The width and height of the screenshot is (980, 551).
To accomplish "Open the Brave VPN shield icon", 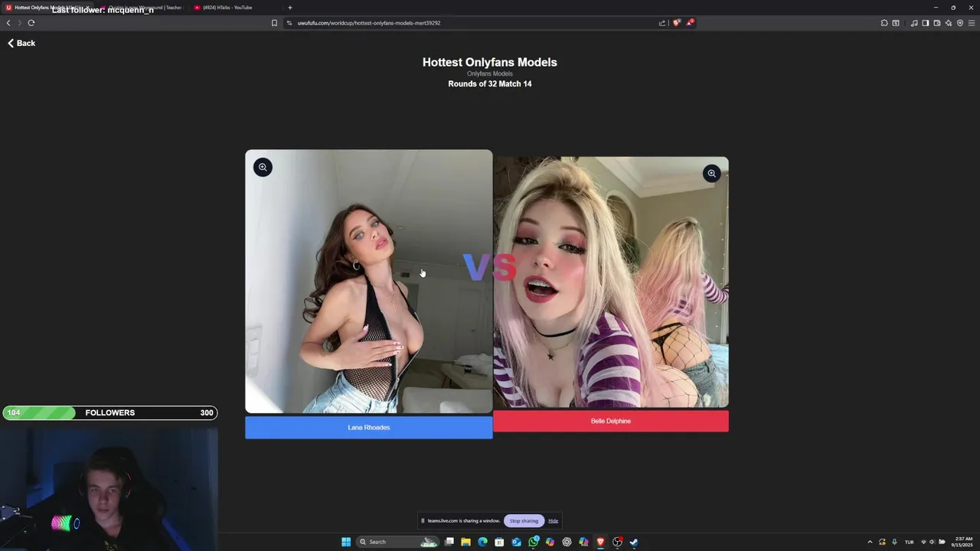I will point(960,23).
